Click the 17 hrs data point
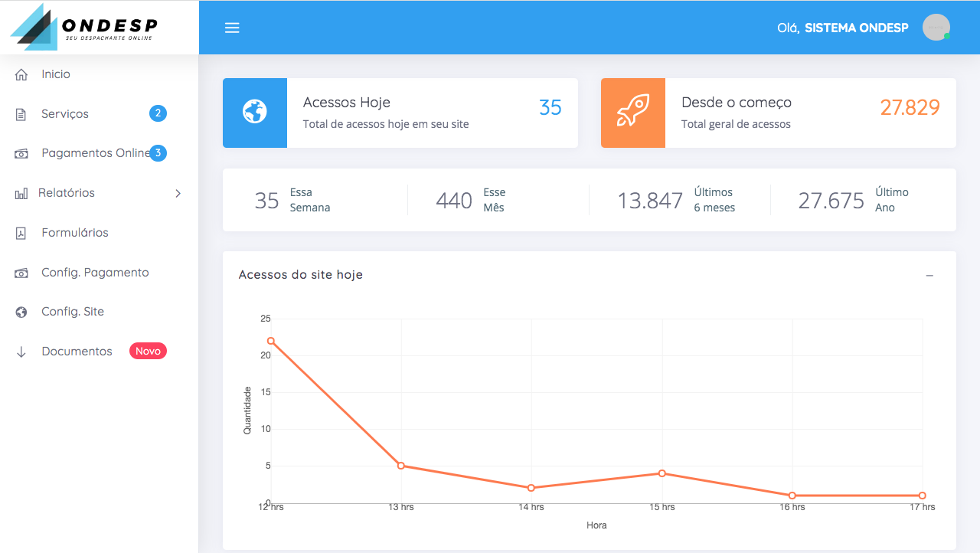This screenshot has height=553, width=980. pos(923,496)
